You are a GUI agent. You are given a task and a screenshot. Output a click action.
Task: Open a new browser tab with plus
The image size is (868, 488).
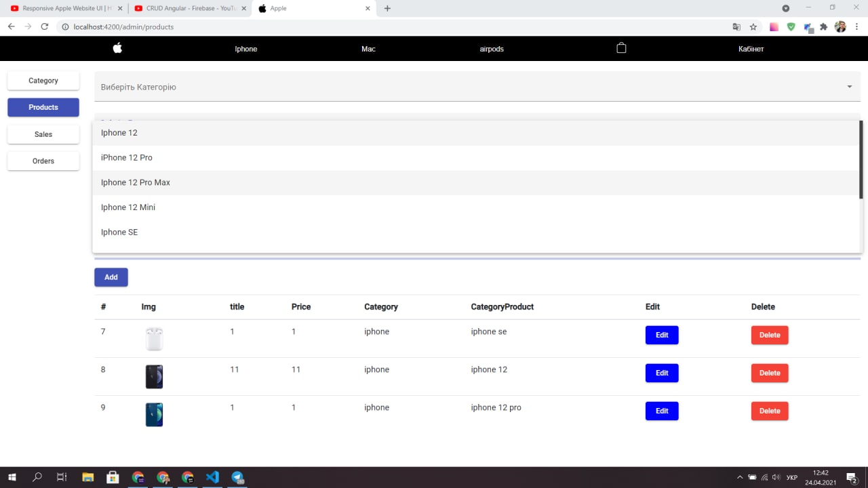[387, 8]
